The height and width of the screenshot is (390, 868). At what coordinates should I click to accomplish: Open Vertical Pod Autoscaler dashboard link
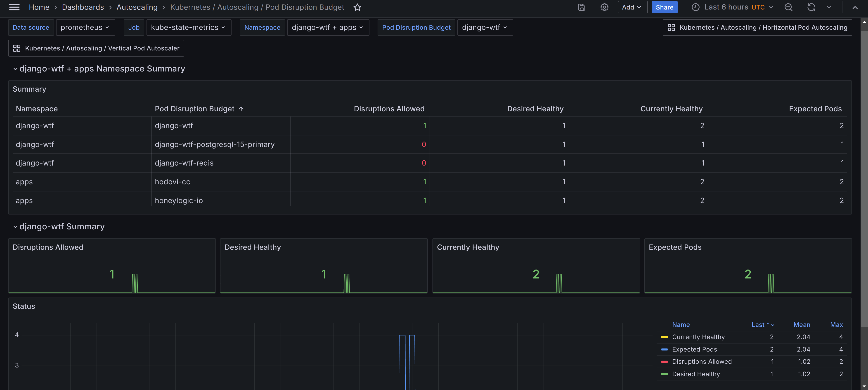coord(96,48)
